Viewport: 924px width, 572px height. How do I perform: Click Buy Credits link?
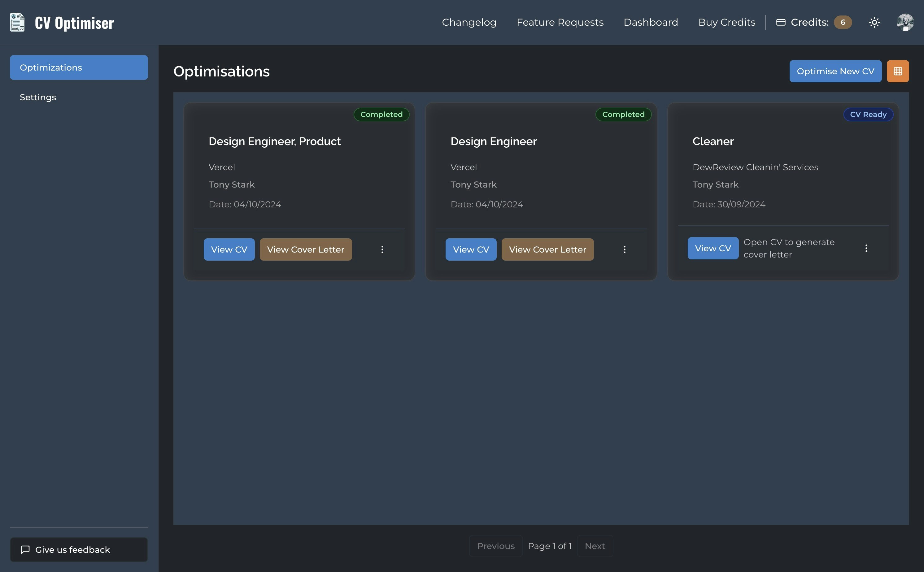click(726, 22)
